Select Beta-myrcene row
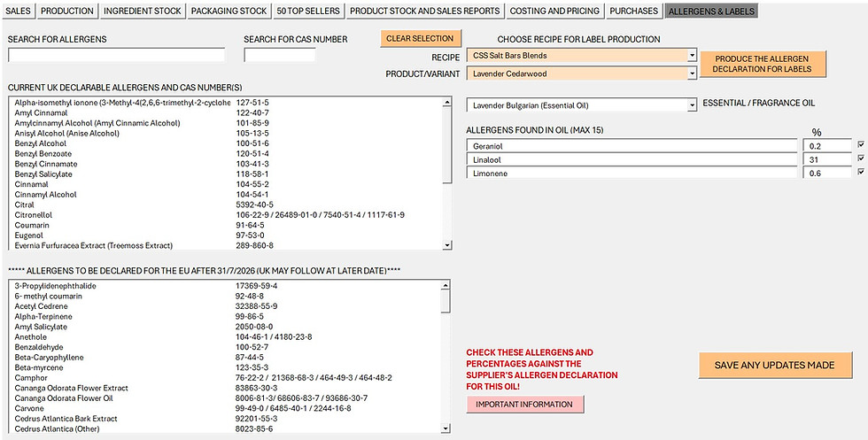 point(225,367)
